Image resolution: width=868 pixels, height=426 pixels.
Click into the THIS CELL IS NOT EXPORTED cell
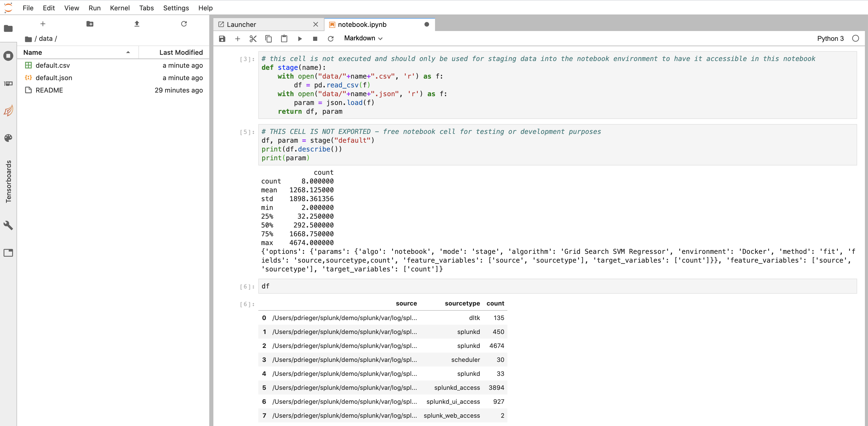click(x=557, y=145)
